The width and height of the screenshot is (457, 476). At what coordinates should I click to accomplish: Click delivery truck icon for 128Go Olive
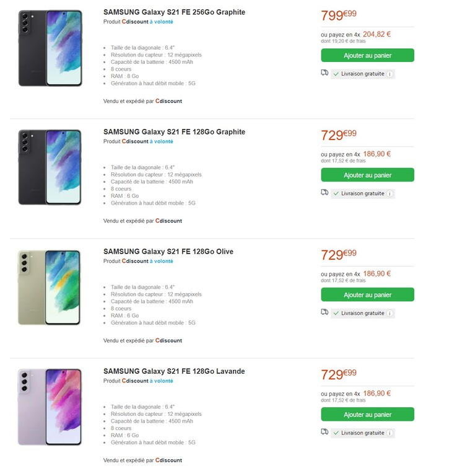tap(324, 312)
